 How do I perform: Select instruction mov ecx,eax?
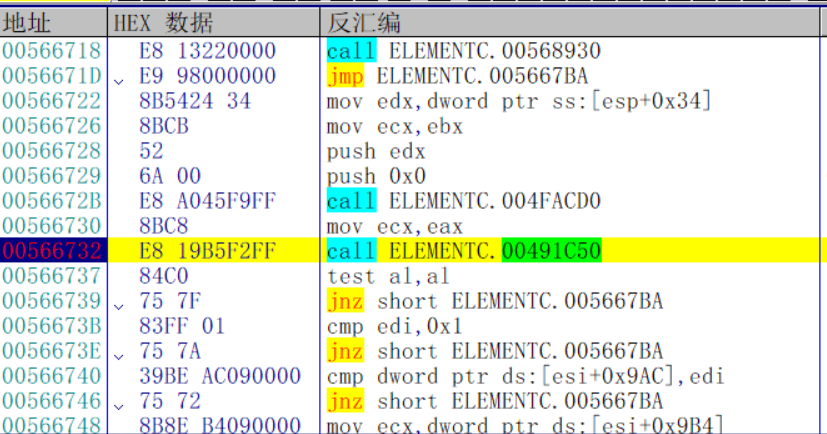tap(395, 227)
